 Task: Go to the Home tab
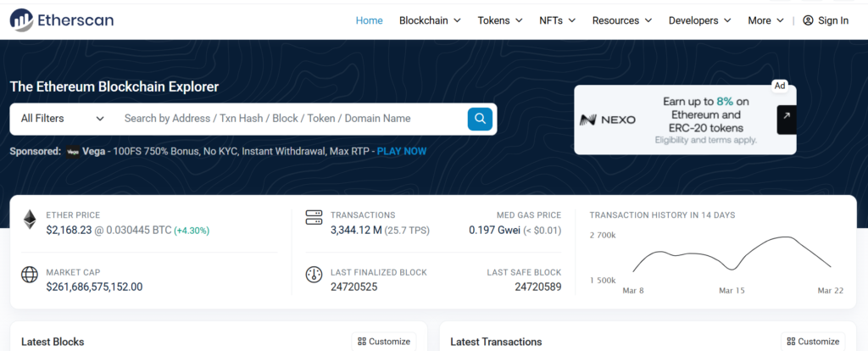click(370, 20)
